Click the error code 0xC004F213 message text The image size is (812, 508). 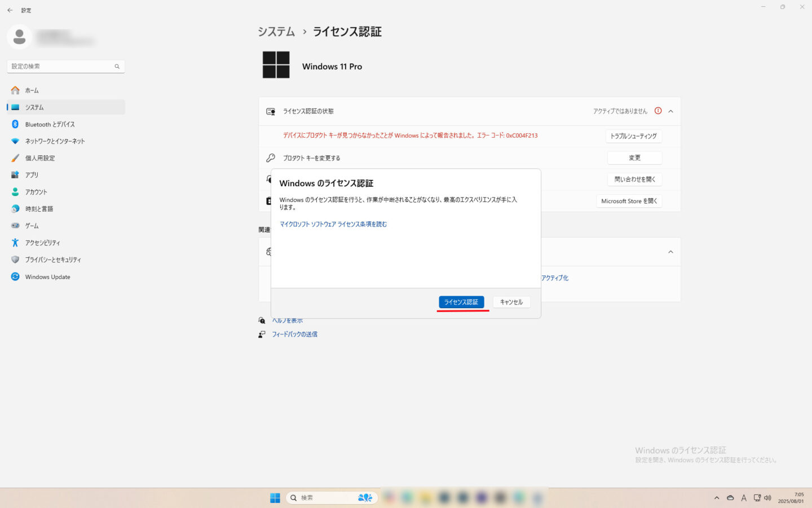click(410, 135)
